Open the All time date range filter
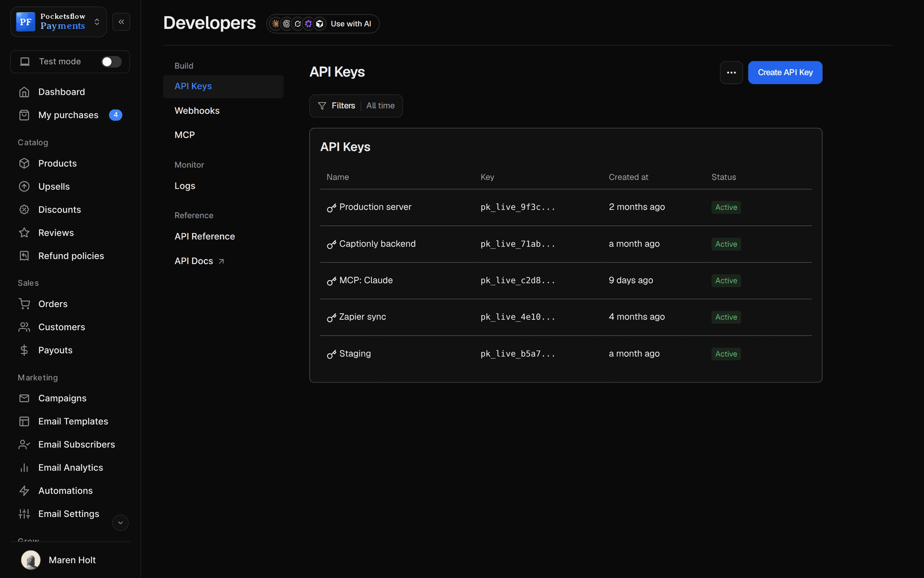 (x=380, y=106)
